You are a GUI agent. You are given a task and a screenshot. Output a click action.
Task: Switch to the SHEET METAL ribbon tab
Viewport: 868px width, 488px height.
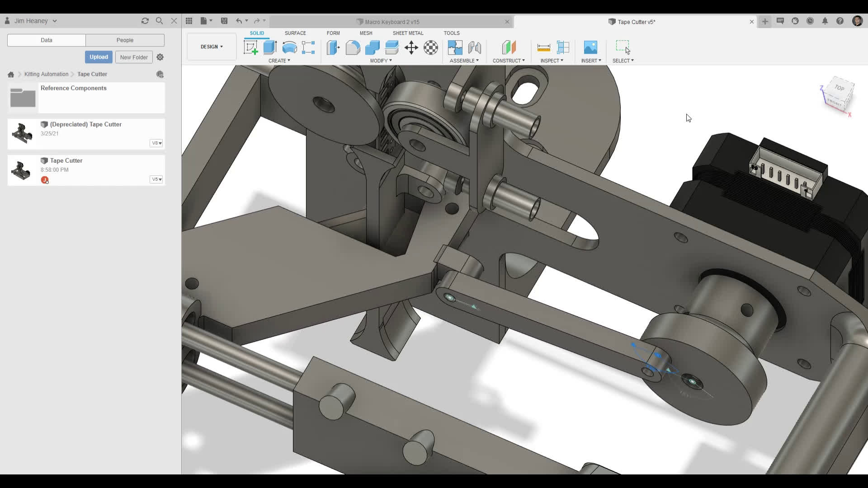(408, 33)
